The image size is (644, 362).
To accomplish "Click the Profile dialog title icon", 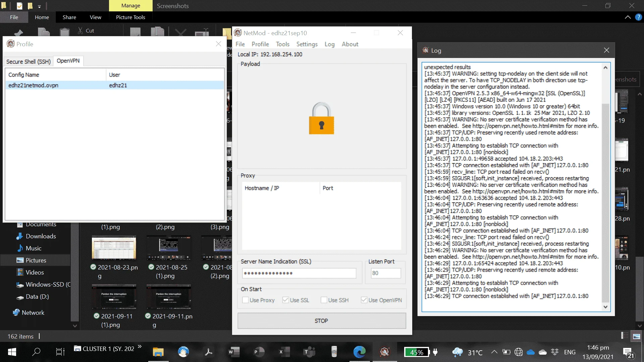I will 11,44.
